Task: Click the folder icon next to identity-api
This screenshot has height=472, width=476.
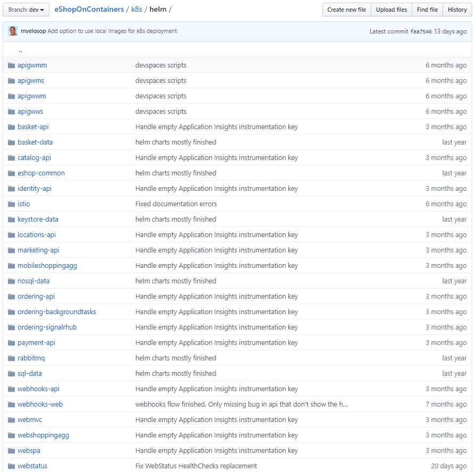Action: [11, 188]
